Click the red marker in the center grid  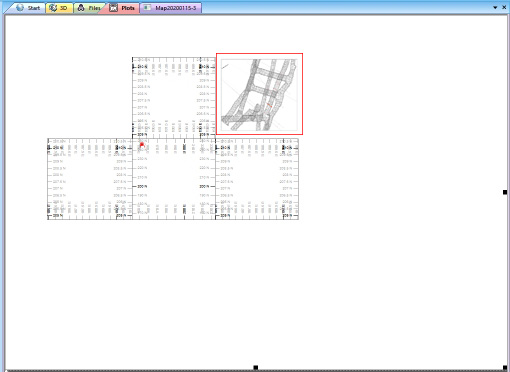[142, 145]
